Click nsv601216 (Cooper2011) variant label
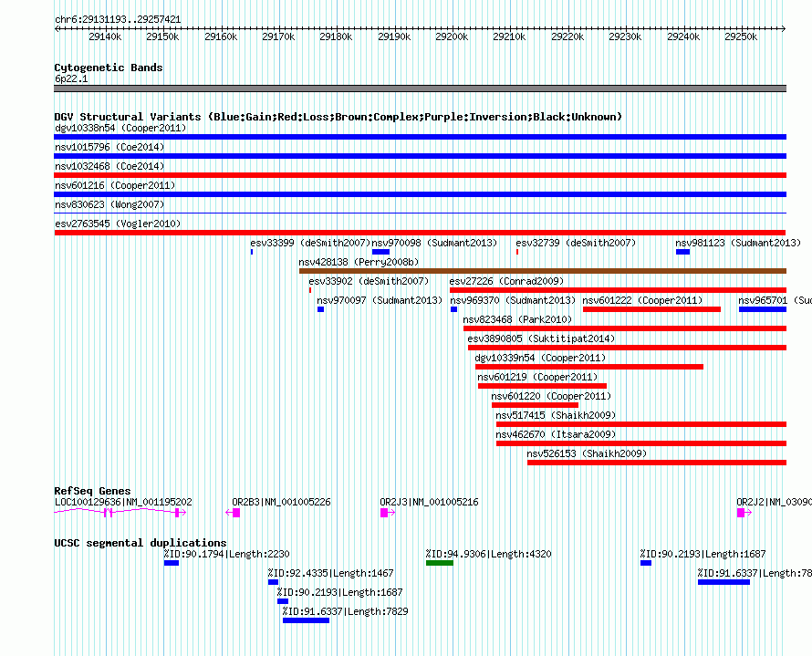The image size is (812, 656). 115,185
